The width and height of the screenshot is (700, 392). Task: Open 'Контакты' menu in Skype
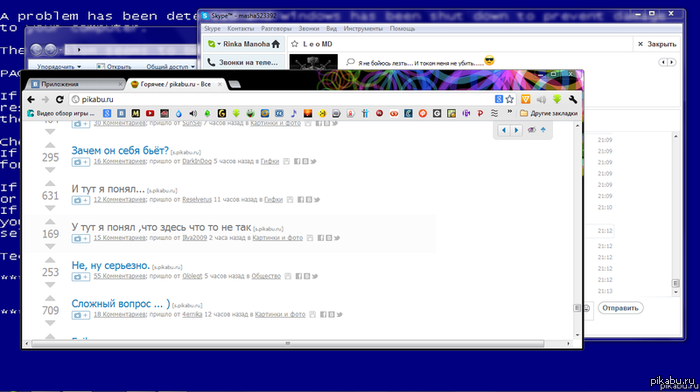240,29
